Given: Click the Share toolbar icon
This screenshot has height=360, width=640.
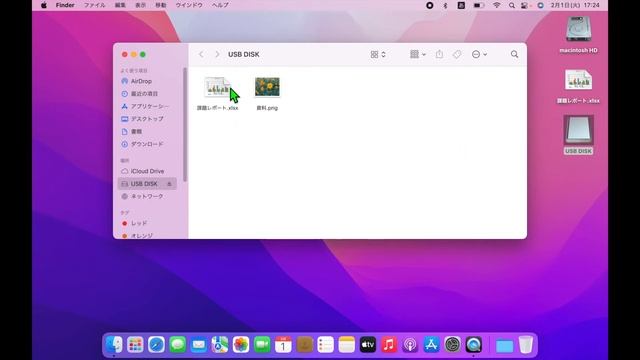Looking at the screenshot, I should [439, 54].
